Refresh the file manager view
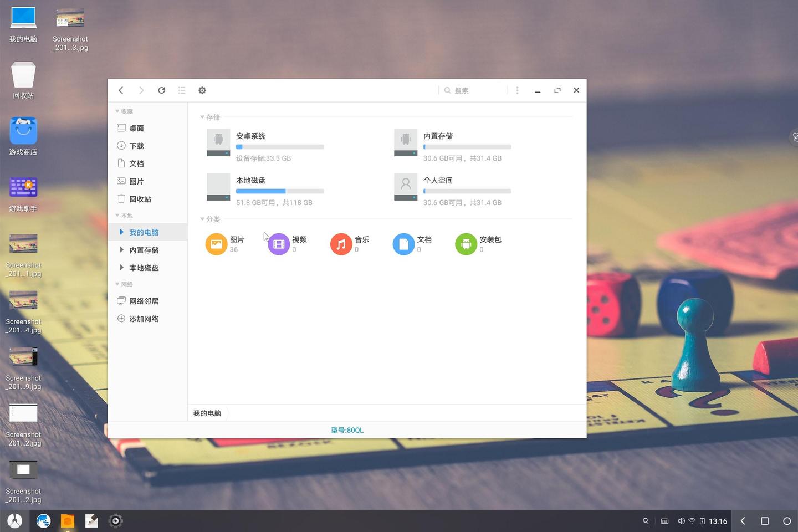The image size is (798, 532). click(x=161, y=90)
